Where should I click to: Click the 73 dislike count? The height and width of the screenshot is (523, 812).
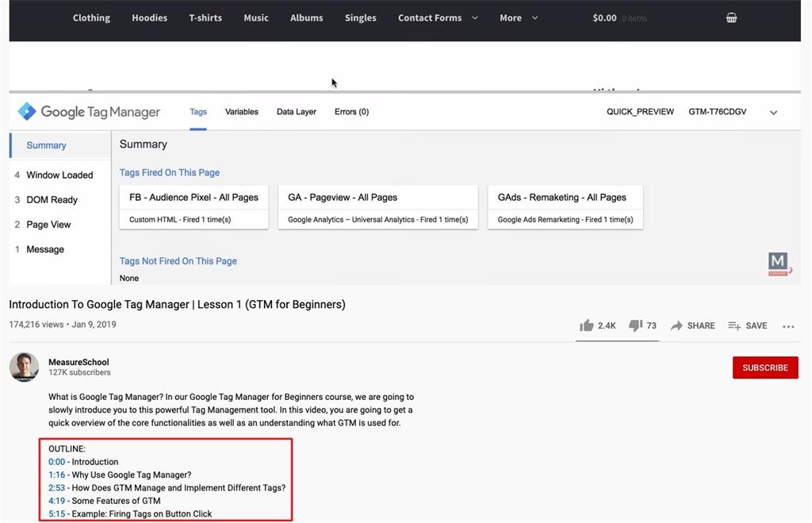pyautogui.click(x=652, y=325)
